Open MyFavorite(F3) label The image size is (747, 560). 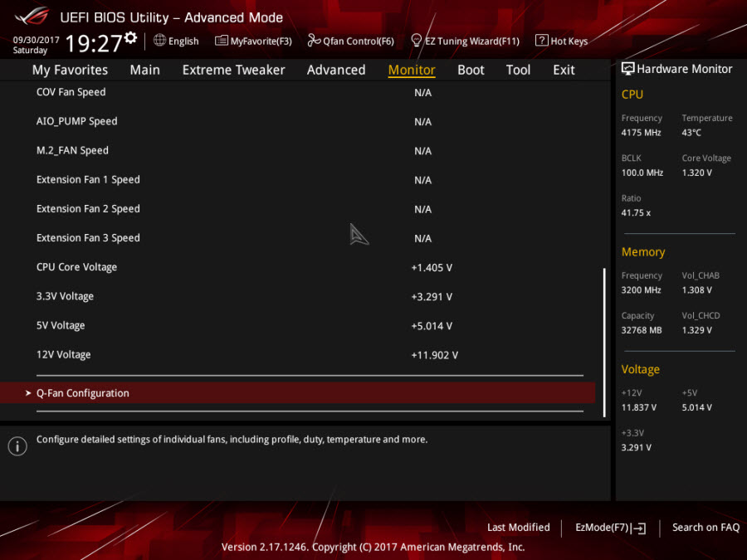click(x=261, y=41)
